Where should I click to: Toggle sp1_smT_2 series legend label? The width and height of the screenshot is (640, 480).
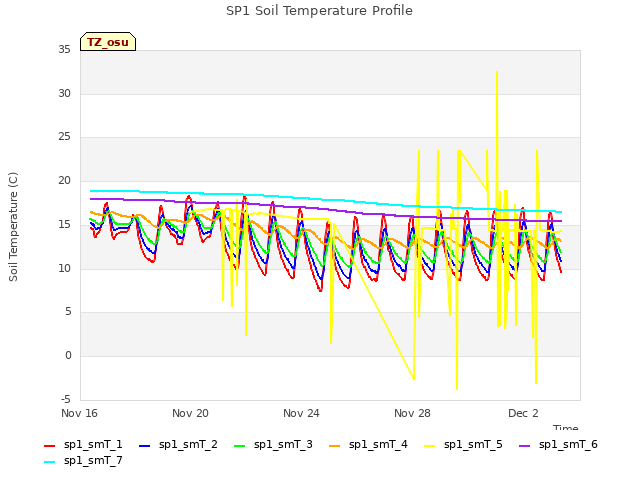188,444
